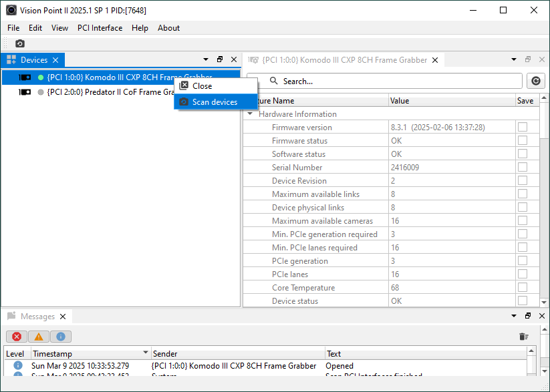Viewport: 550px width, 392px height.
Task: Open the Messages panel dropdown arrow
Action: [514, 316]
